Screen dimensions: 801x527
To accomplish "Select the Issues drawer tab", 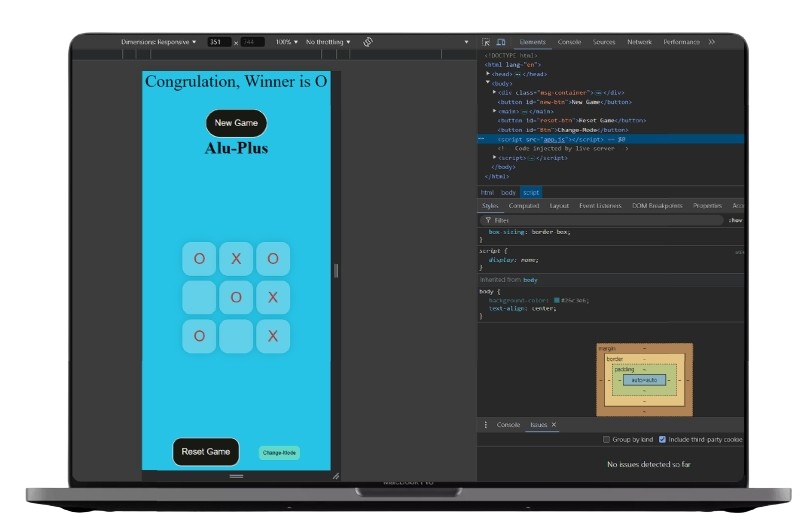I will [x=538, y=425].
